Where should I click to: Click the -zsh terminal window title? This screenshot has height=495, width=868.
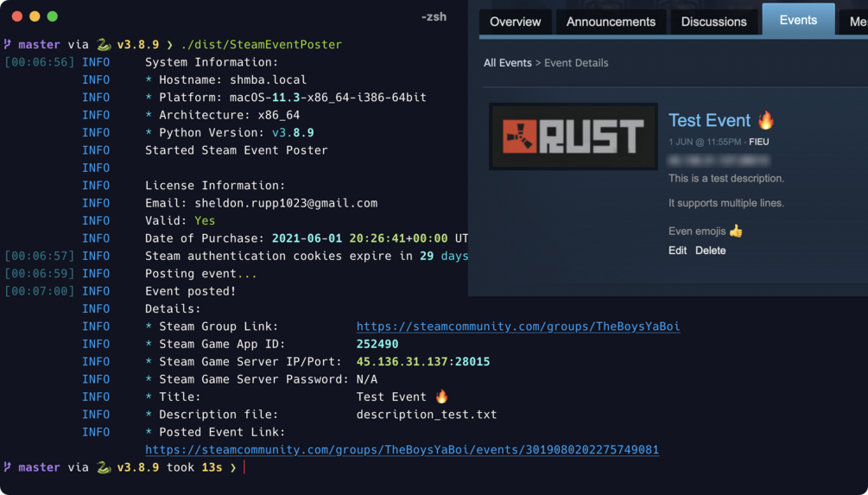click(x=434, y=16)
